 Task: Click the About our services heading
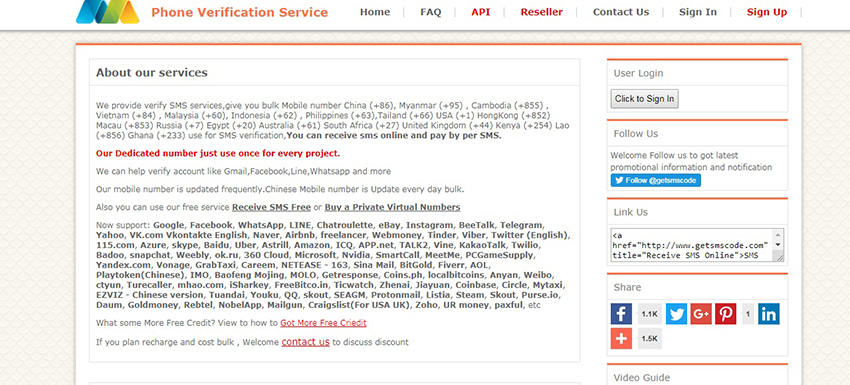pyautogui.click(x=152, y=73)
